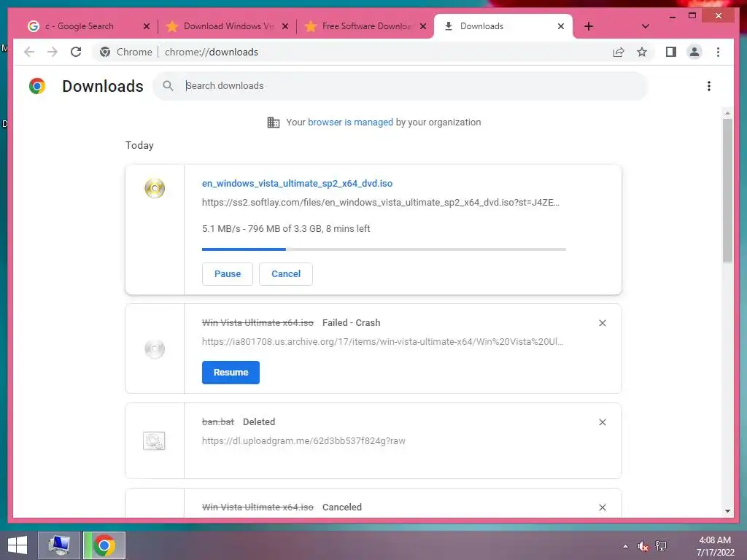The height and width of the screenshot is (560, 747).
Task: Click the managed organization building icon
Action: click(274, 122)
